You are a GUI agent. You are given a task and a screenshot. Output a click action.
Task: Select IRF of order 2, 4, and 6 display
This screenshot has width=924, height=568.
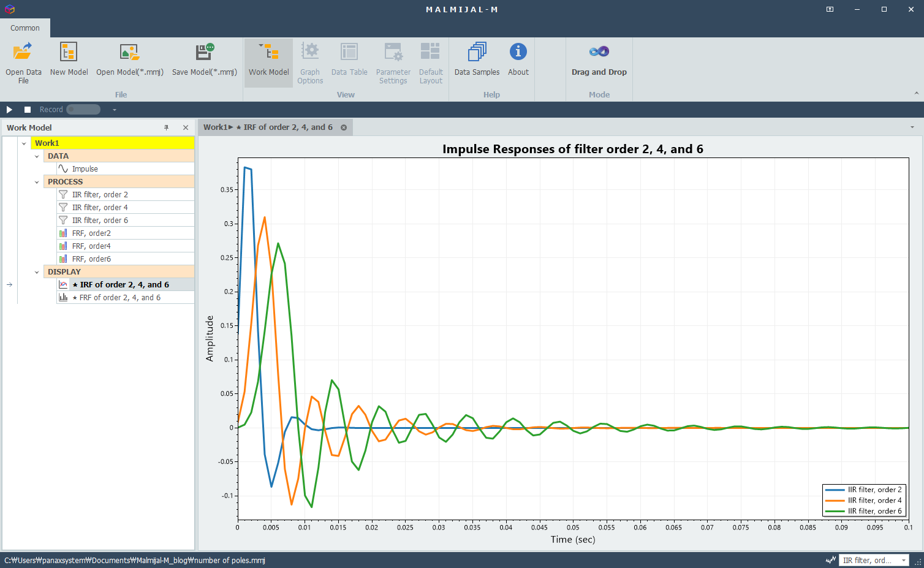pos(125,284)
